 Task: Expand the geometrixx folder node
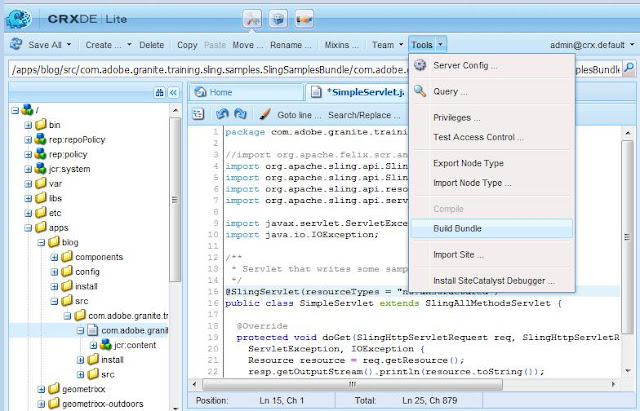41,389
